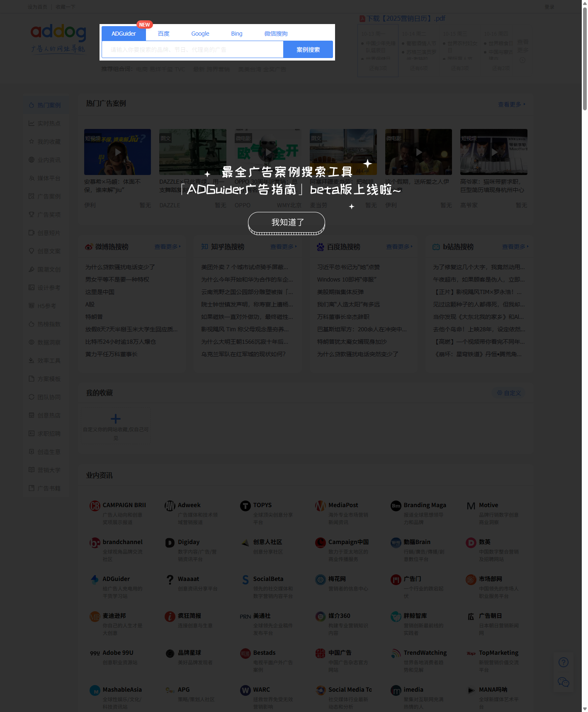
Task: Select the ADGuider search tab
Action: coord(124,34)
